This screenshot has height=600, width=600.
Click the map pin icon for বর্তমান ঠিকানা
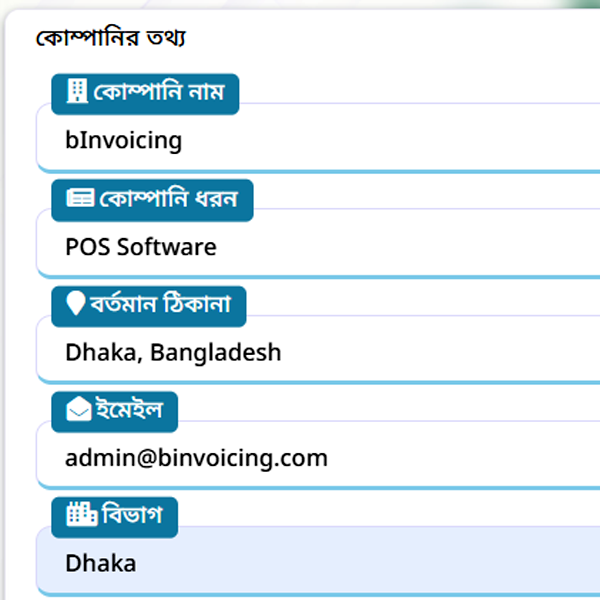[75, 304]
